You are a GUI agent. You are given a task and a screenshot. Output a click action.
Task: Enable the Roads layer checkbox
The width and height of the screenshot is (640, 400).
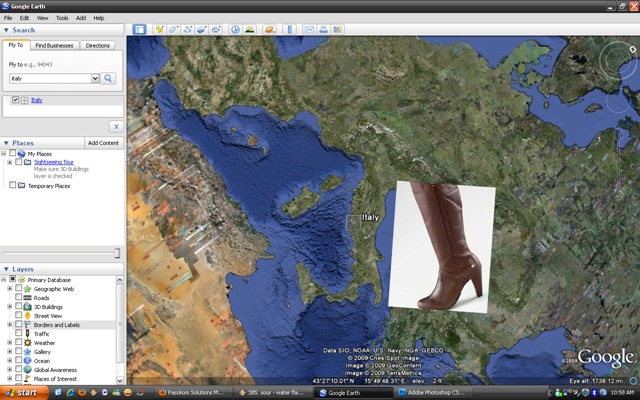(18, 297)
